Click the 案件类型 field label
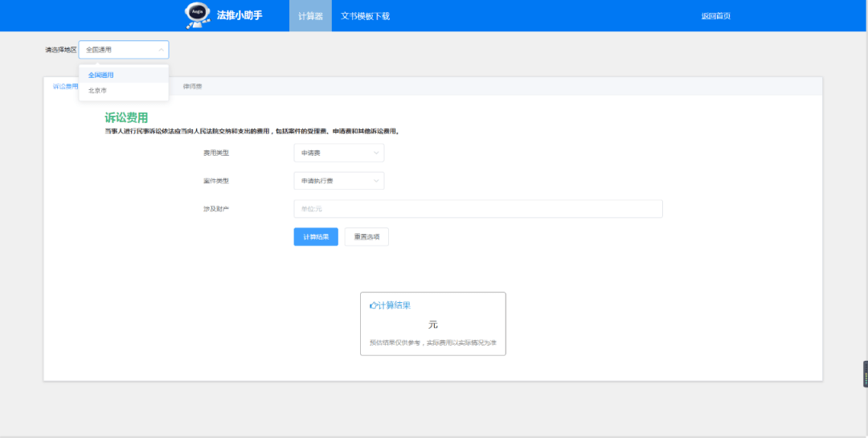Screen dimensions: 868x438 216,181
